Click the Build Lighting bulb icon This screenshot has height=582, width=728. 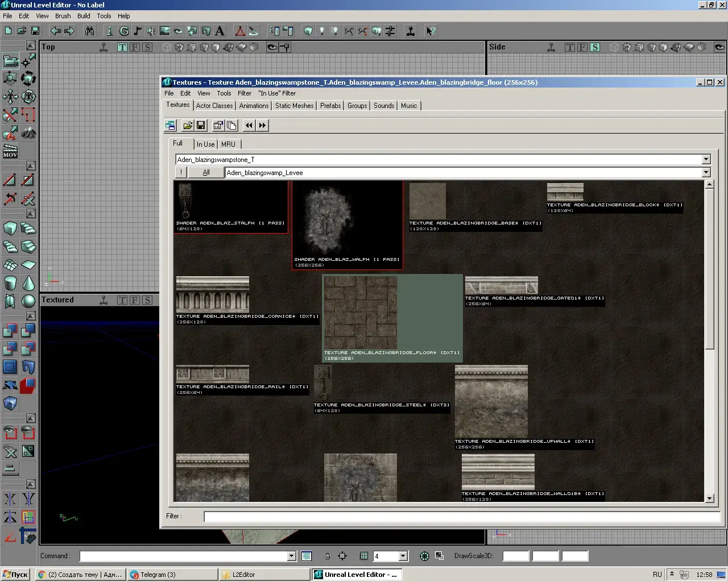coord(322,31)
